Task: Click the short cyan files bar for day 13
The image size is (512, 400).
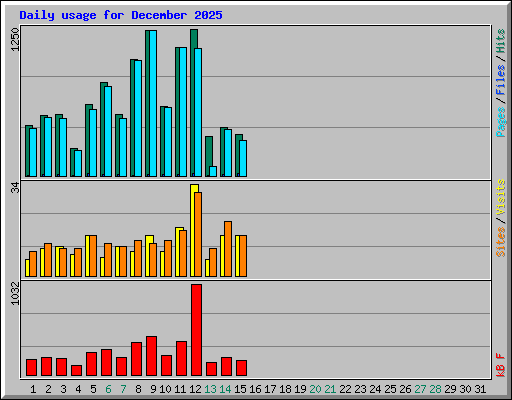Action: click(213, 171)
